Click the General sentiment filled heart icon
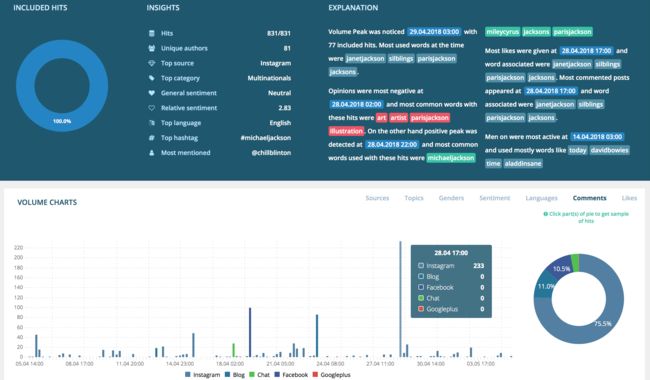 click(x=152, y=93)
